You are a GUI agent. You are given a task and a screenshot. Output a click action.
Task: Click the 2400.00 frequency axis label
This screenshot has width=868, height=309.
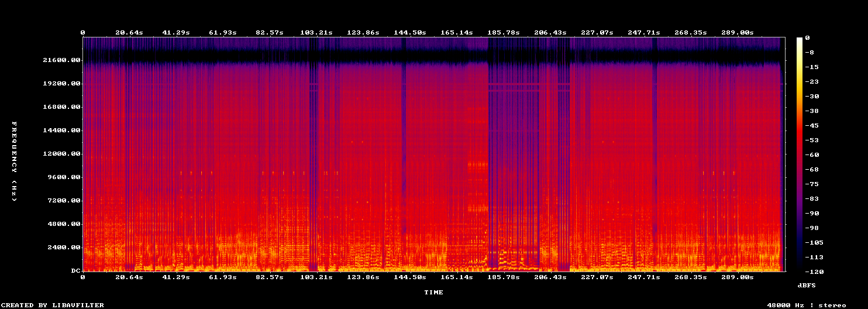[63, 248]
